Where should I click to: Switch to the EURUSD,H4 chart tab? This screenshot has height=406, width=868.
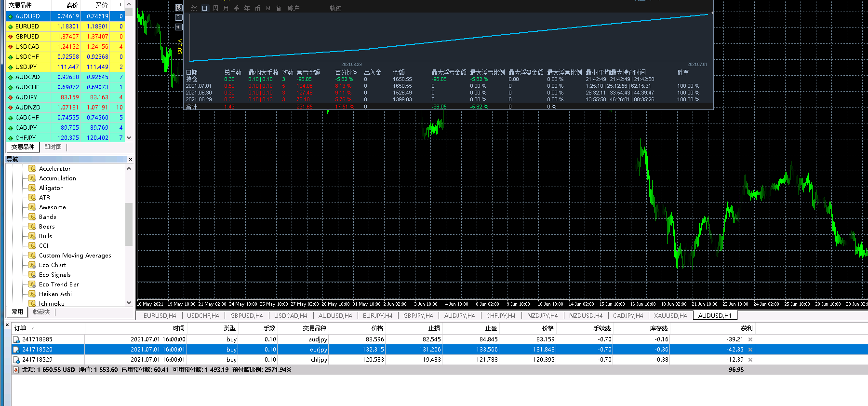click(160, 316)
